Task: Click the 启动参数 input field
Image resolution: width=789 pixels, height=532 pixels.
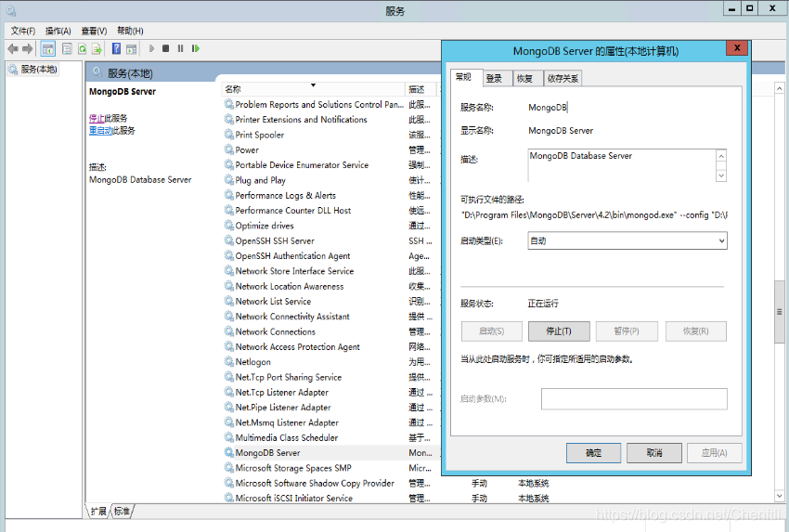Action: click(634, 398)
